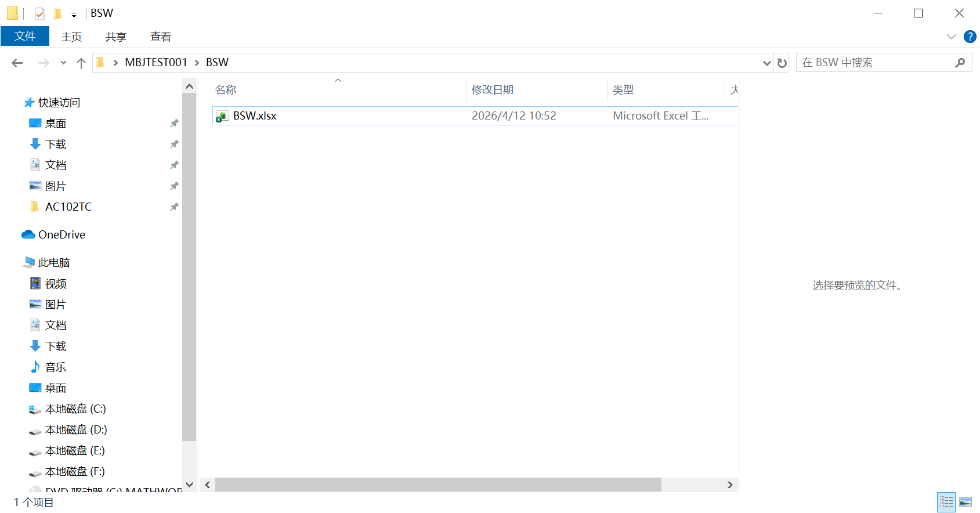Go up one folder level
980x513 pixels.
(x=81, y=63)
